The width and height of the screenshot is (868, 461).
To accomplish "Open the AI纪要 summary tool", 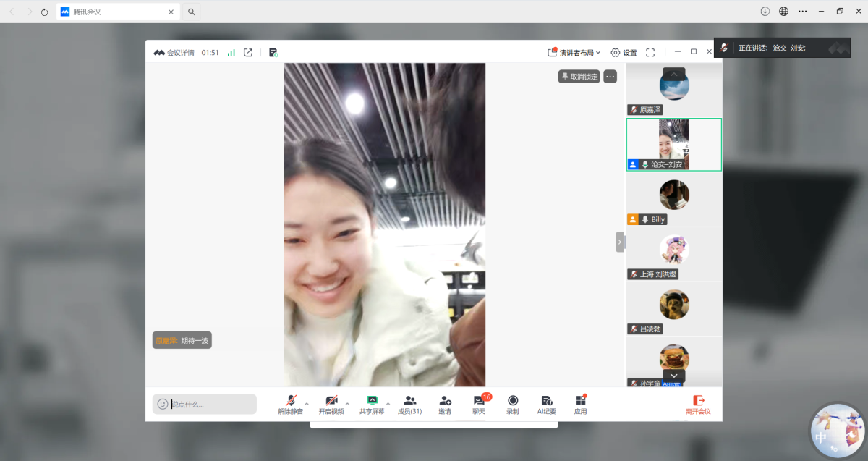I will (546, 405).
